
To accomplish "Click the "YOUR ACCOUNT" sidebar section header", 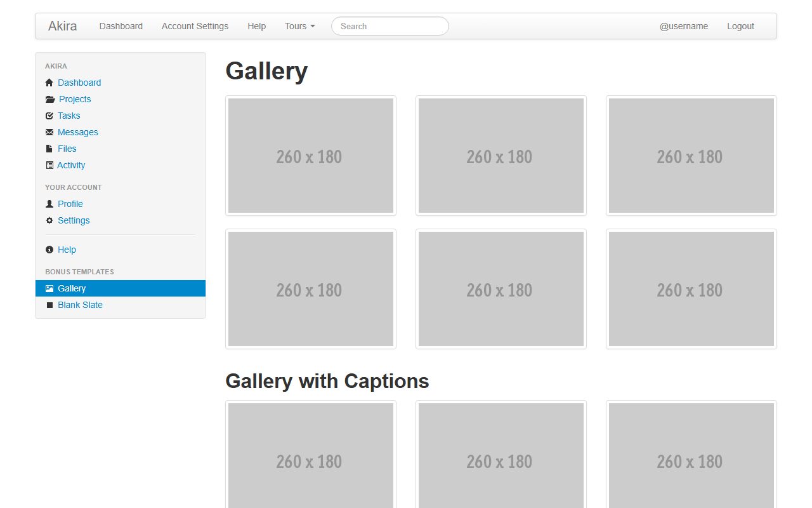I will [x=74, y=187].
